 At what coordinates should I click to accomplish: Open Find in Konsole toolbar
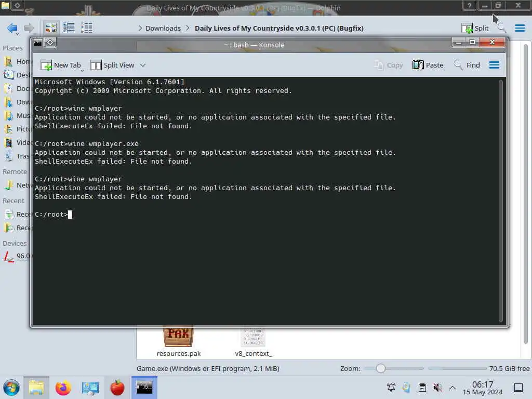click(x=467, y=65)
